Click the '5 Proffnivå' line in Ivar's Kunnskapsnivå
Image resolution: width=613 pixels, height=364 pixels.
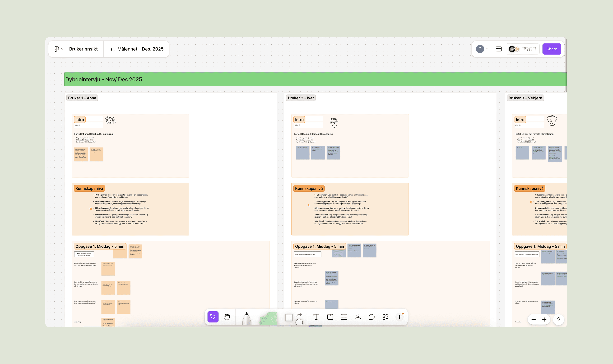[341, 222]
